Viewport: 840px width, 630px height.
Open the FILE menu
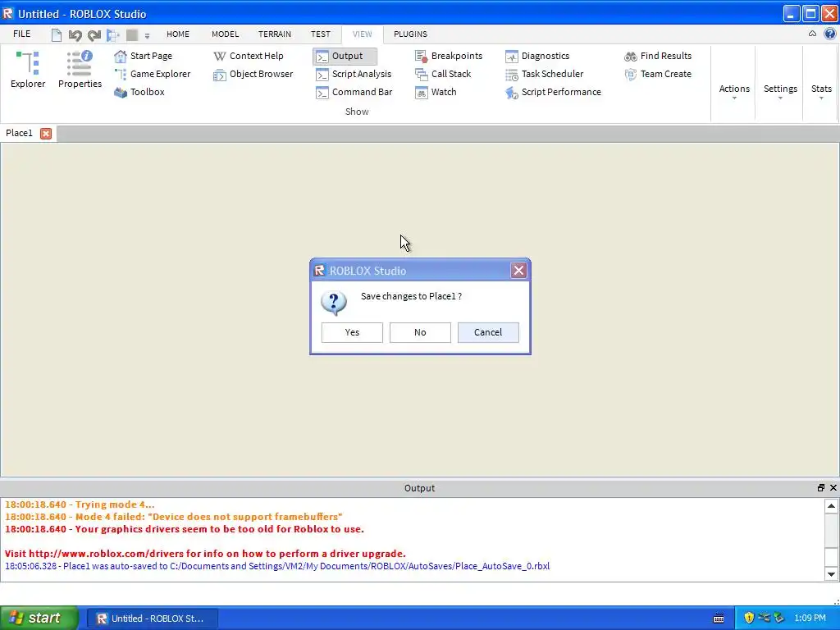pyautogui.click(x=21, y=34)
